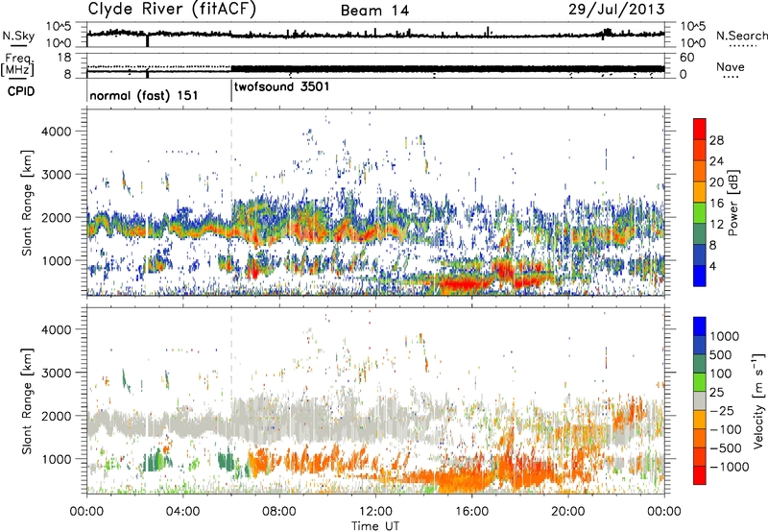Click velocity colorbar value '-1000'
768x532 pixels.
(729, 467)
